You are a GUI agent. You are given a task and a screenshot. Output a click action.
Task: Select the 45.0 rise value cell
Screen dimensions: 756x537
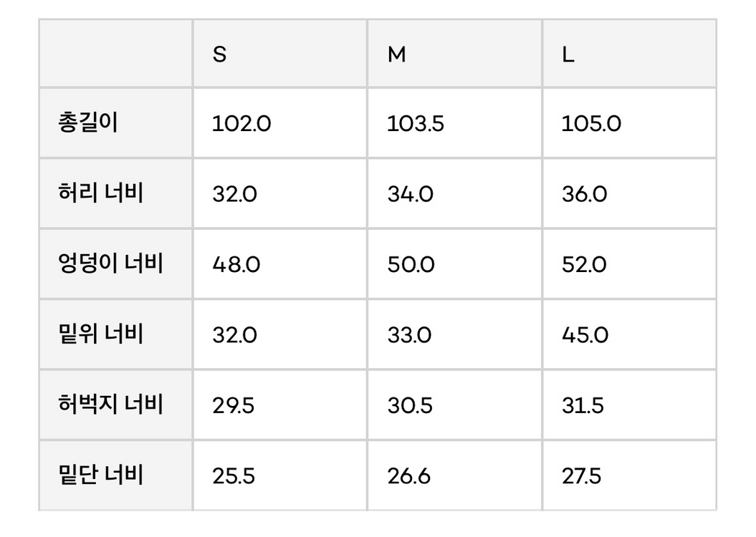coord(585,335)
